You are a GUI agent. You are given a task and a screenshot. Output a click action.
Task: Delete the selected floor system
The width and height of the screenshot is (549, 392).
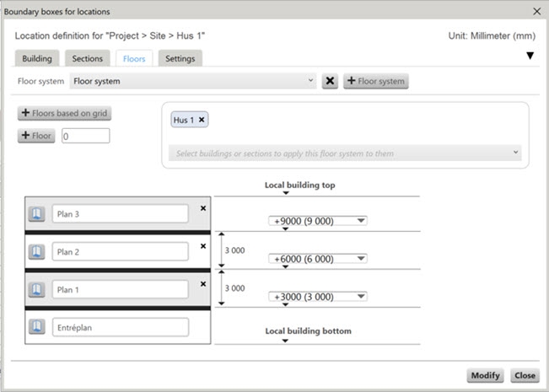click(x=330, y=81)
